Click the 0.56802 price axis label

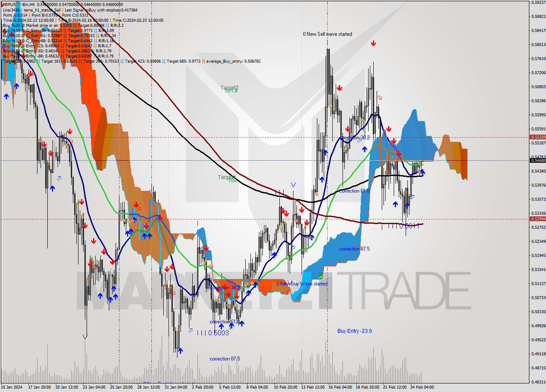coord(538,86)
